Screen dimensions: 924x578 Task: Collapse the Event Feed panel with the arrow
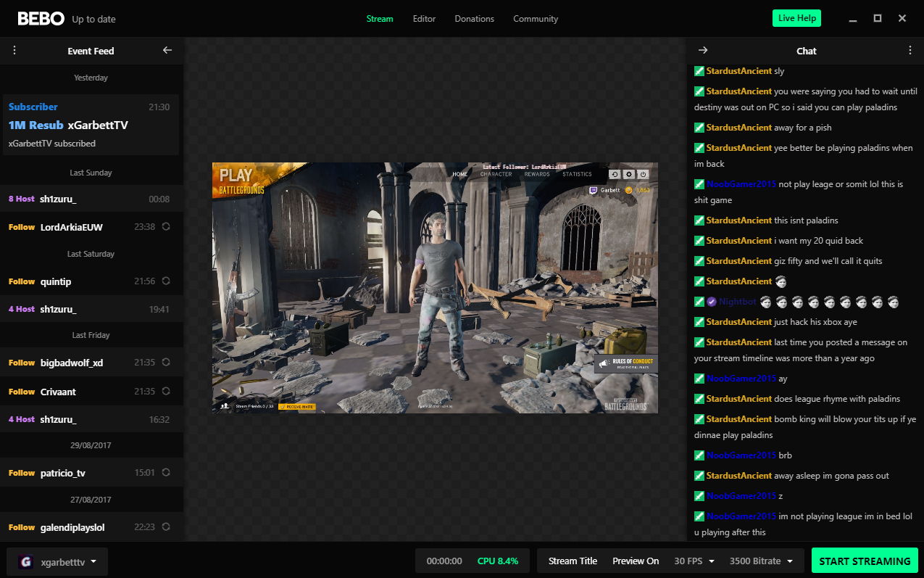pos(167,51)
